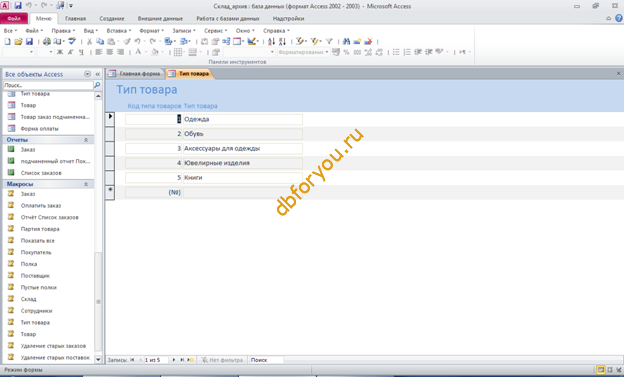Viewport: 624px width, 377px height.
Task: Toggle the 'Нет фильтра' filter indicator
Action: [x=222, y=360]
